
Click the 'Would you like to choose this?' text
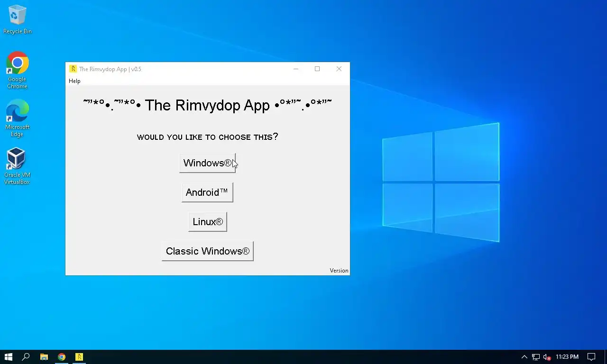coord(207,137)
